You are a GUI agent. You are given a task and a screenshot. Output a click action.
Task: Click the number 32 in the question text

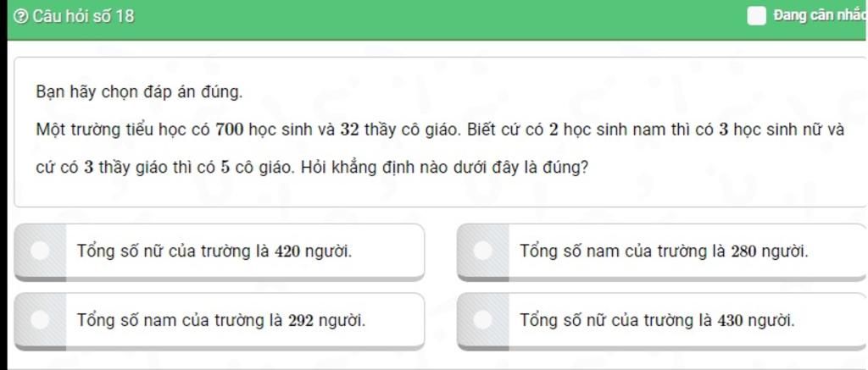pos(349,130)
